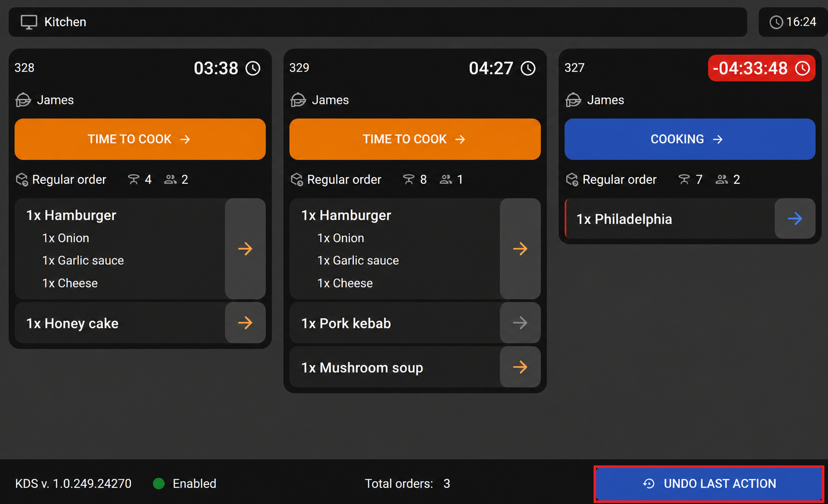Click Cheese modifier in order 328
The image size is (828, 504).
(x=70, y=283)
